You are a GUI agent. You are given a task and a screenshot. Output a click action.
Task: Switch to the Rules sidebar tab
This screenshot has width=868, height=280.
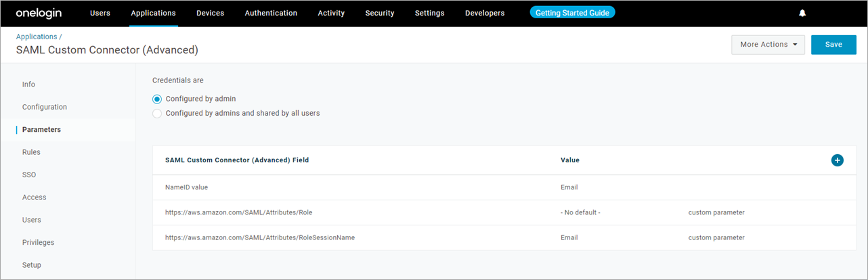point(31,152)
